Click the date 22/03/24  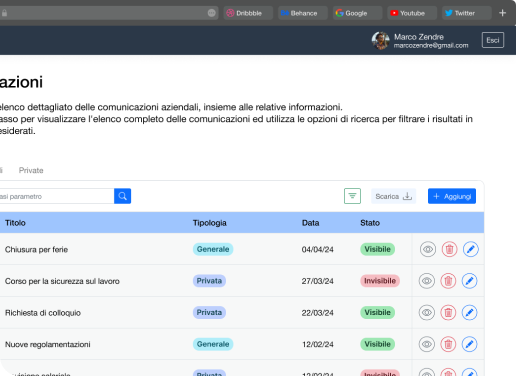pos(318,313)
